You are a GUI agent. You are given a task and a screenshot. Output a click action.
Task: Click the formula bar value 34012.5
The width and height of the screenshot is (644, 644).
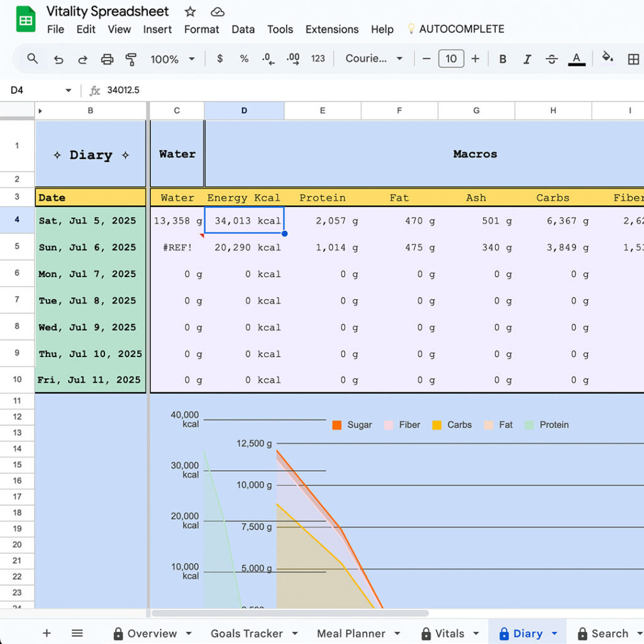[123, 91]
